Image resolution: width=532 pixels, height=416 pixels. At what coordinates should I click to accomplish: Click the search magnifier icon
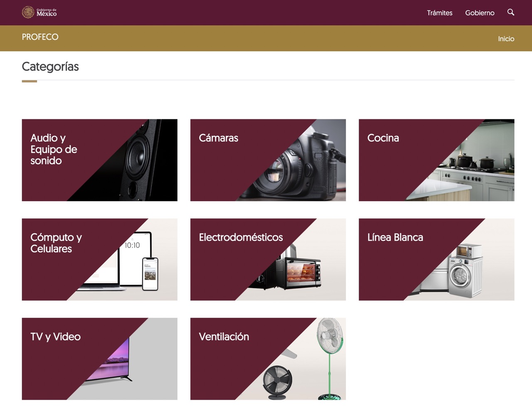point(511,12)
